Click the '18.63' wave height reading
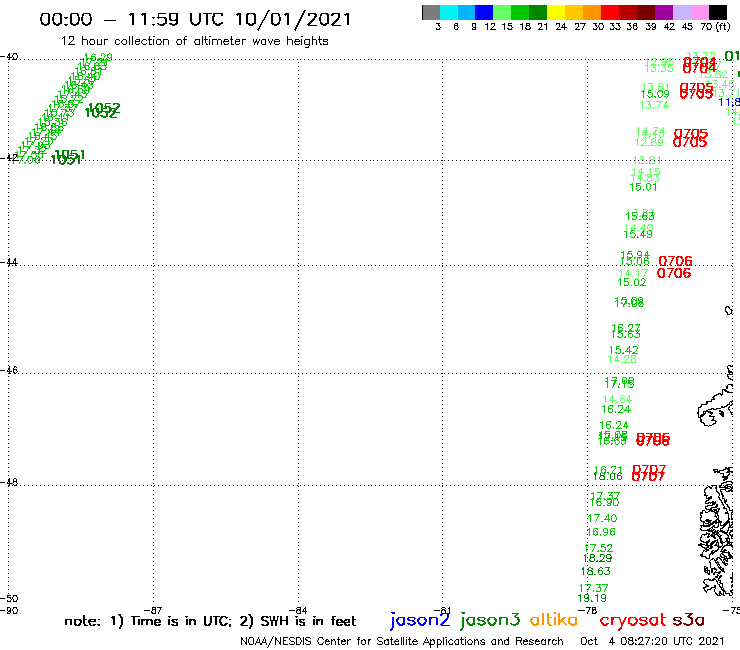Screen dimensions: 740x650 pyautogui.click(x=596, y=571)
